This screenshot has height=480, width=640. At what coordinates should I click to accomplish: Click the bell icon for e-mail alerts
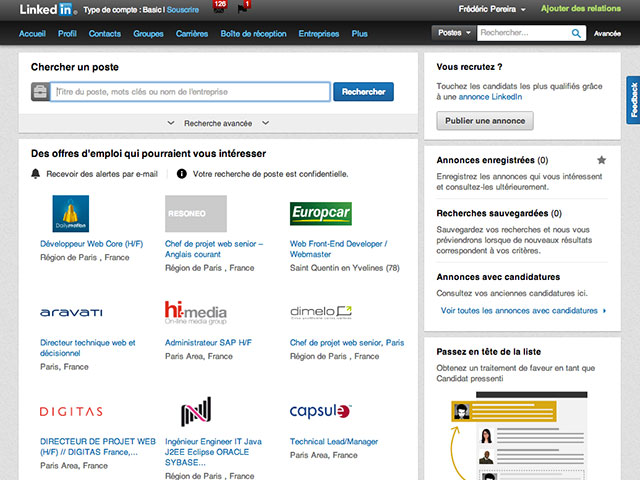coord(36,174)
